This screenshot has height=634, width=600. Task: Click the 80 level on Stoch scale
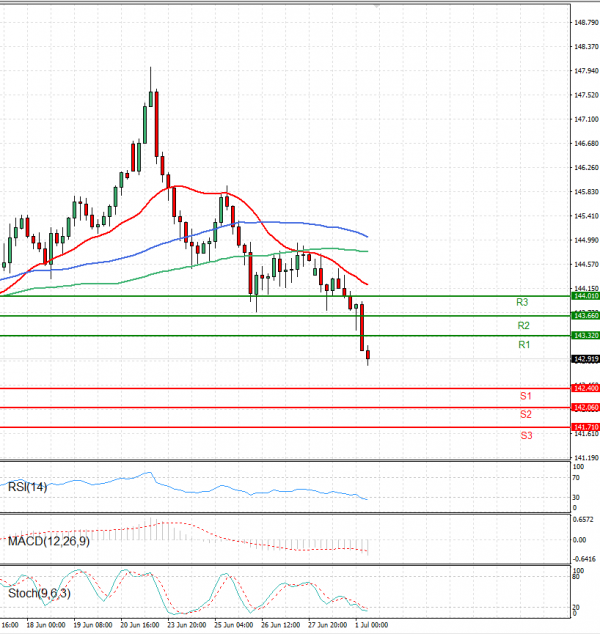tap(576, 576)
